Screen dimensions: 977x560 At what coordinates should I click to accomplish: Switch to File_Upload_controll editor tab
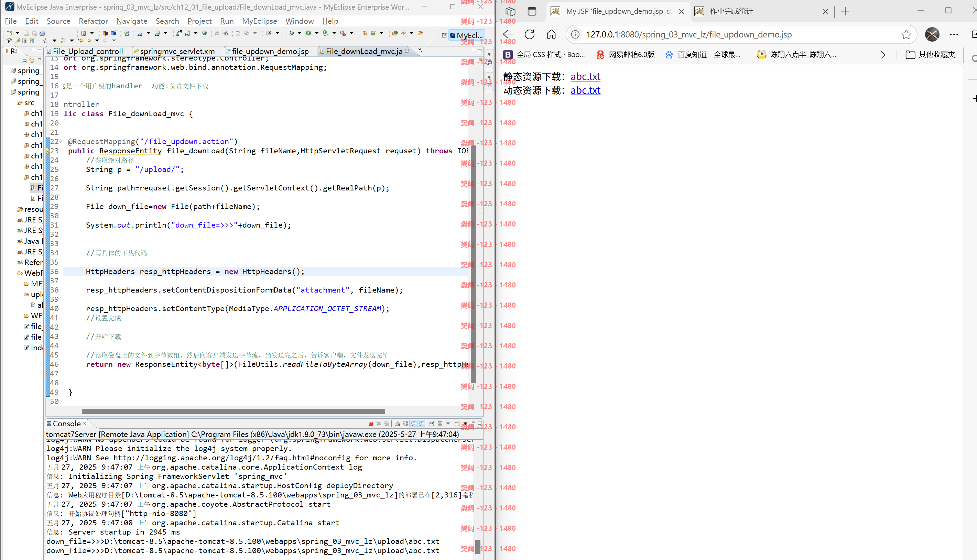[88, 51]
